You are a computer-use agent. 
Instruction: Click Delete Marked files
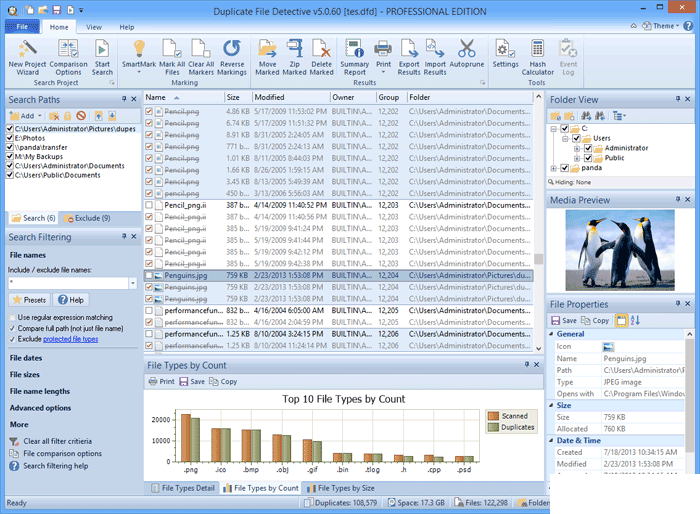coord(321,57)
